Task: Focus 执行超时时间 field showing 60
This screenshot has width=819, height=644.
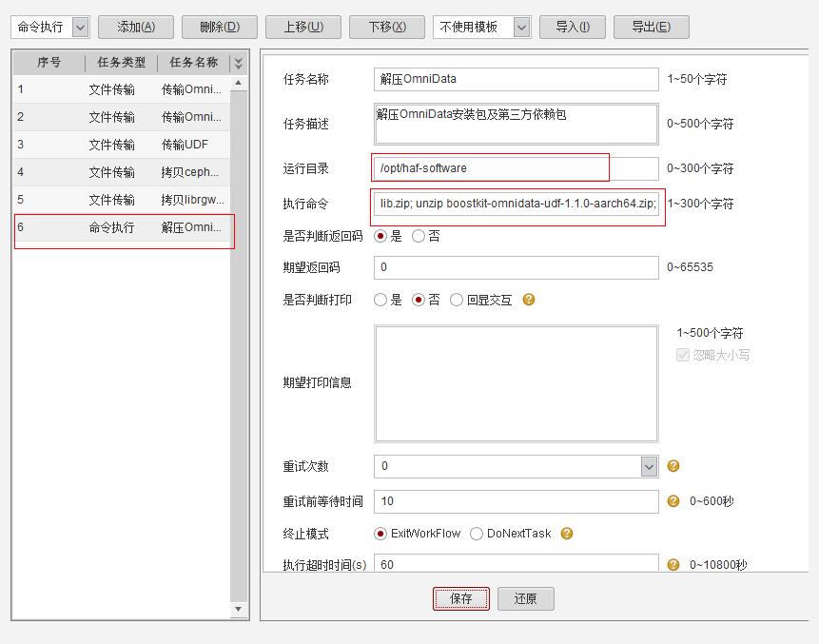Action: coord(517,563)
